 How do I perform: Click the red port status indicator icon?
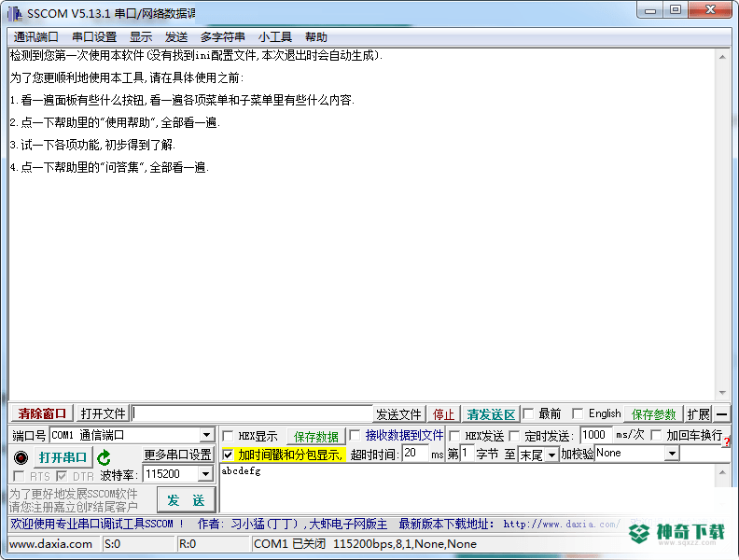pyautogui.click(x=21, y=457)
